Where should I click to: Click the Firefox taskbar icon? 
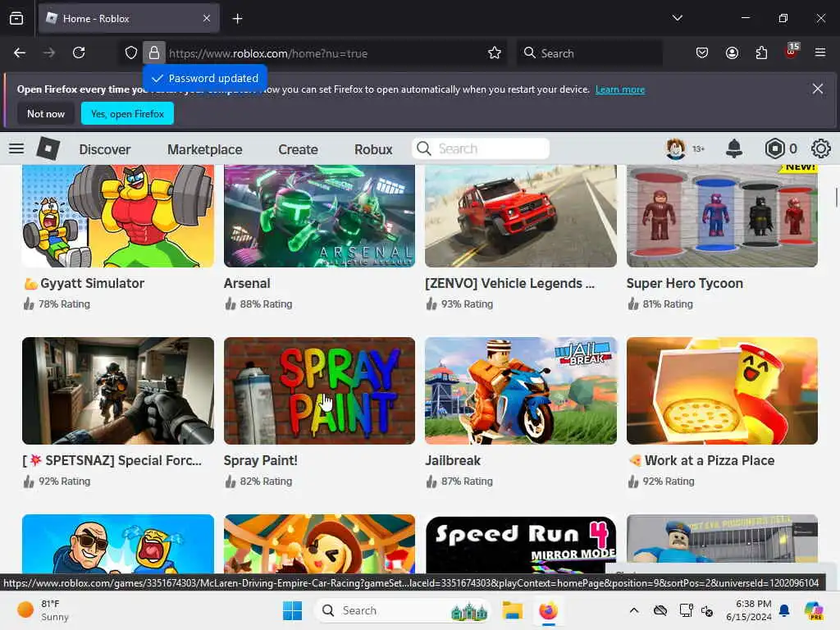548,610
